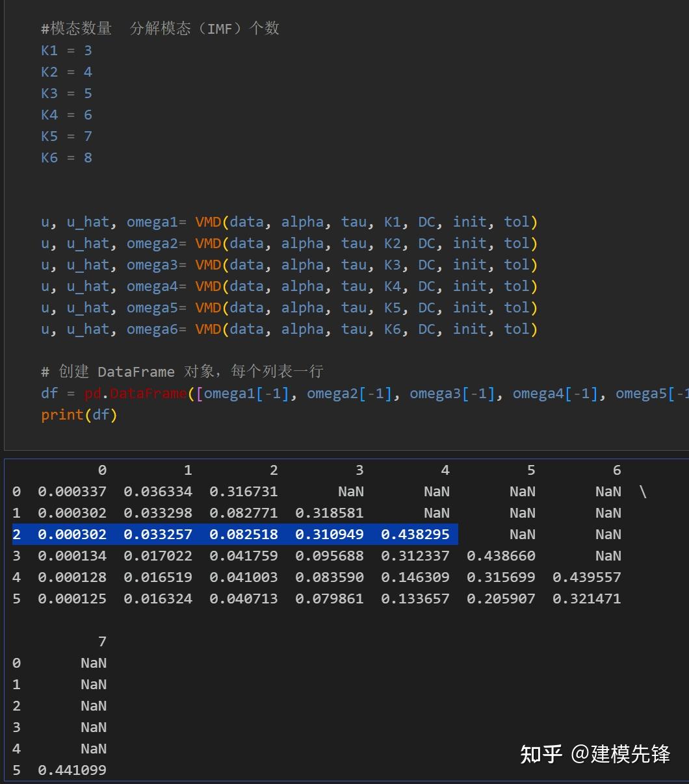
Task: Select the tol argument in the first VMD call
Action: point(517,221)
